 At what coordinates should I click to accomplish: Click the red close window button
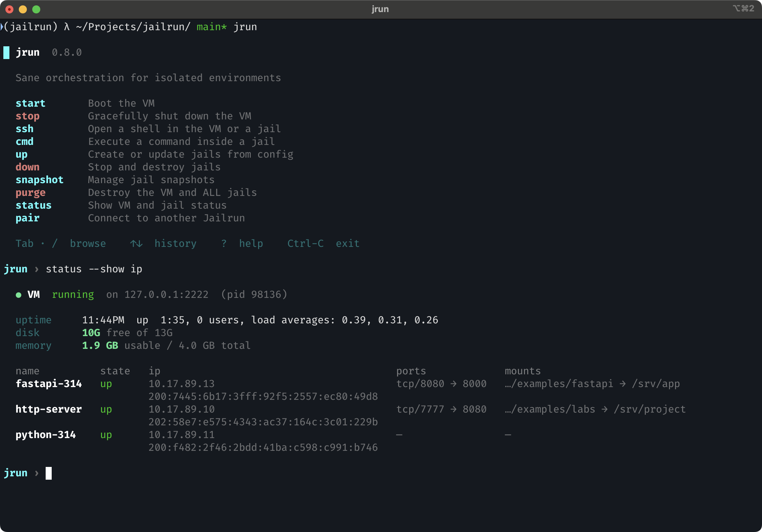pyautogui.click(x=9, y=9)
